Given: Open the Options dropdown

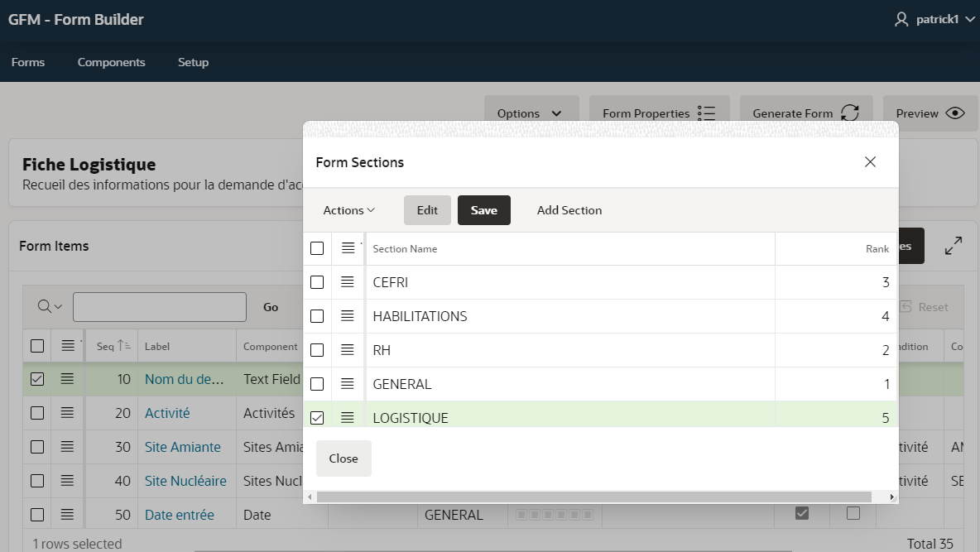Looking at the screenshot, I should 531,113.
